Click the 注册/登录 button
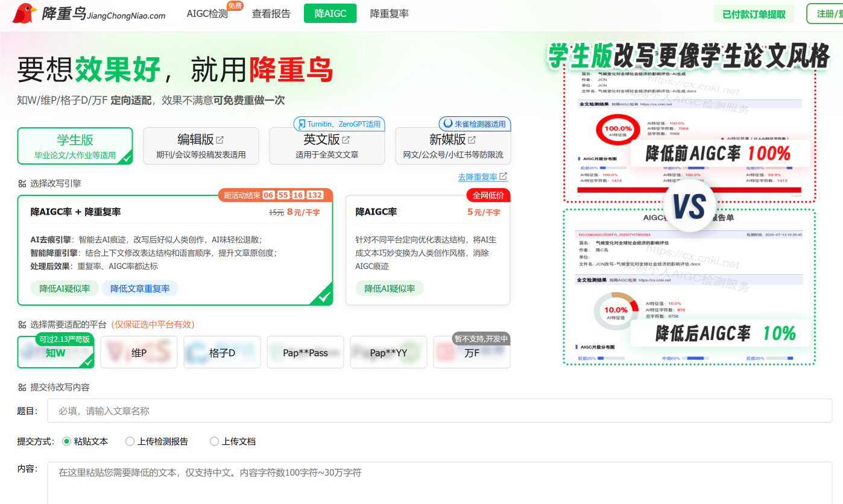Screen dimensions: 843x504 [826, 14]
